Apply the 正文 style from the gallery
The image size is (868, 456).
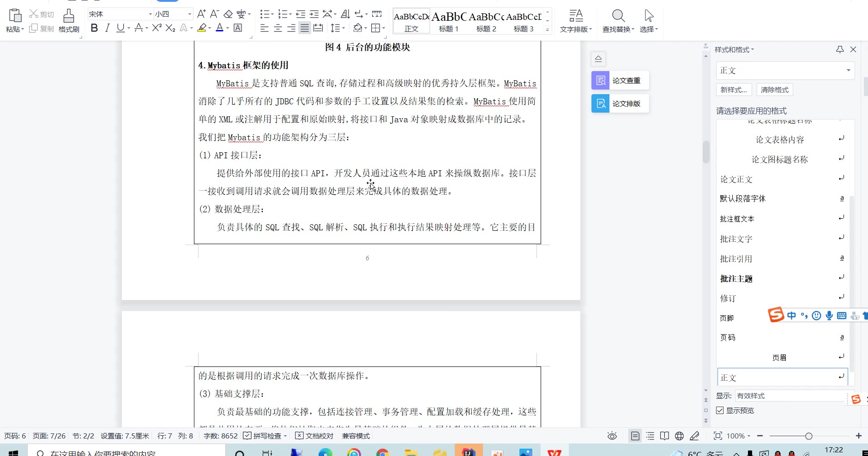(411, 21)
